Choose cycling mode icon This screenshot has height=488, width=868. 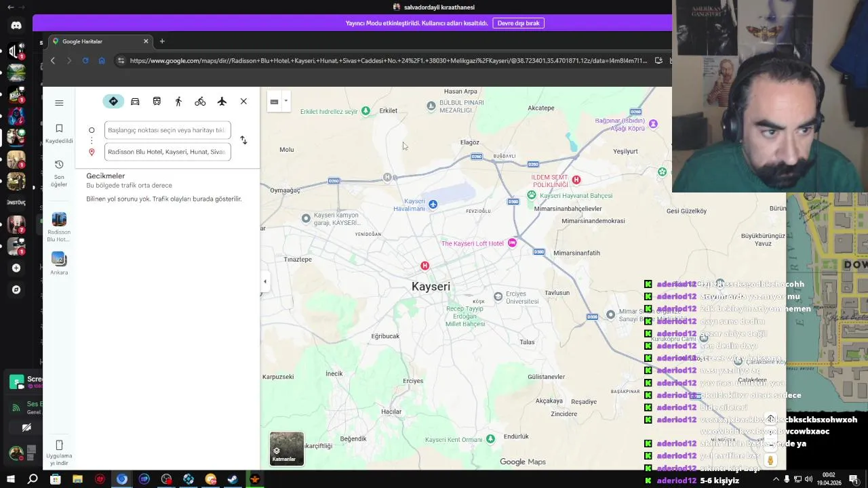(200, 101)
